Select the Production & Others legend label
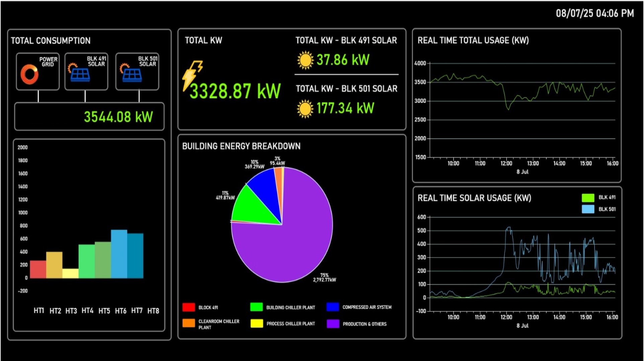 [x=364, y=324]
